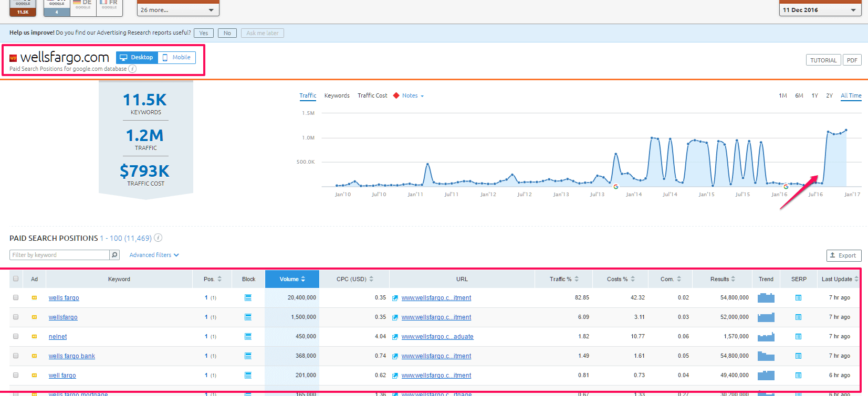Image resolution: width=868 pixels, height=396 pixels.
Task: View SERP snapshot for wells fargo bank
Action: click(798, 356)
